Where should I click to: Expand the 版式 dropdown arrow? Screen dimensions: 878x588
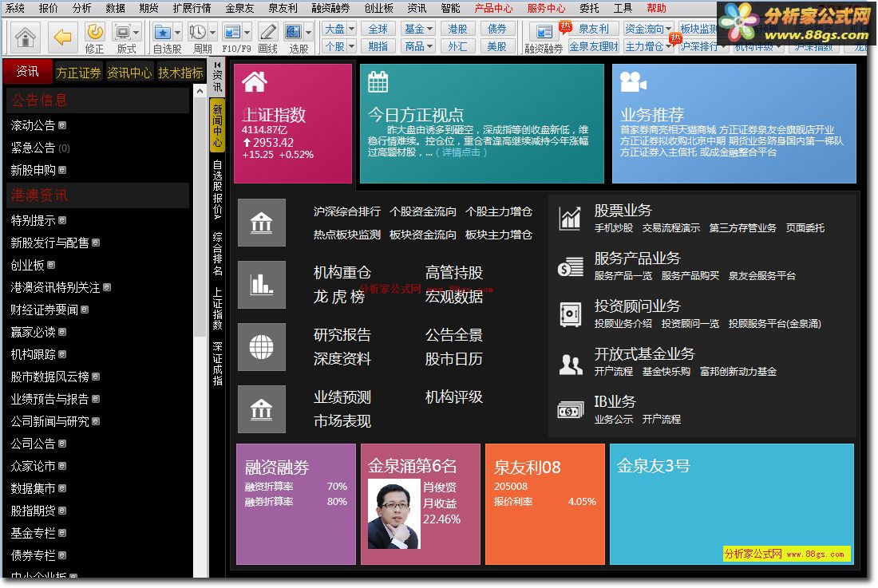pos(136,32)
